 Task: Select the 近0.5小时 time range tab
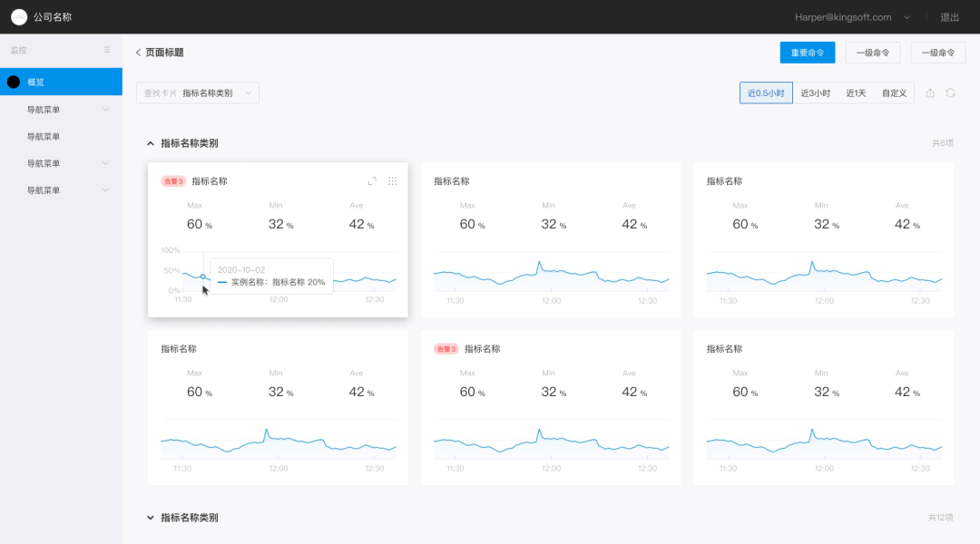(766, 93)
